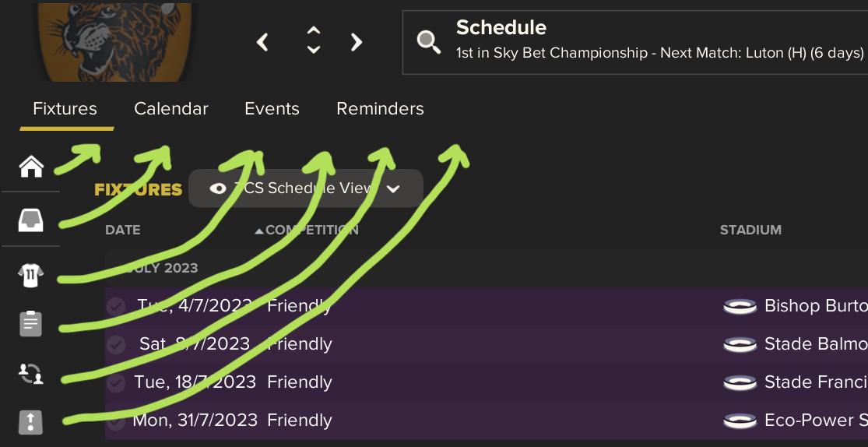
Task: Go back with the left arrow
Action: [262, 42]
